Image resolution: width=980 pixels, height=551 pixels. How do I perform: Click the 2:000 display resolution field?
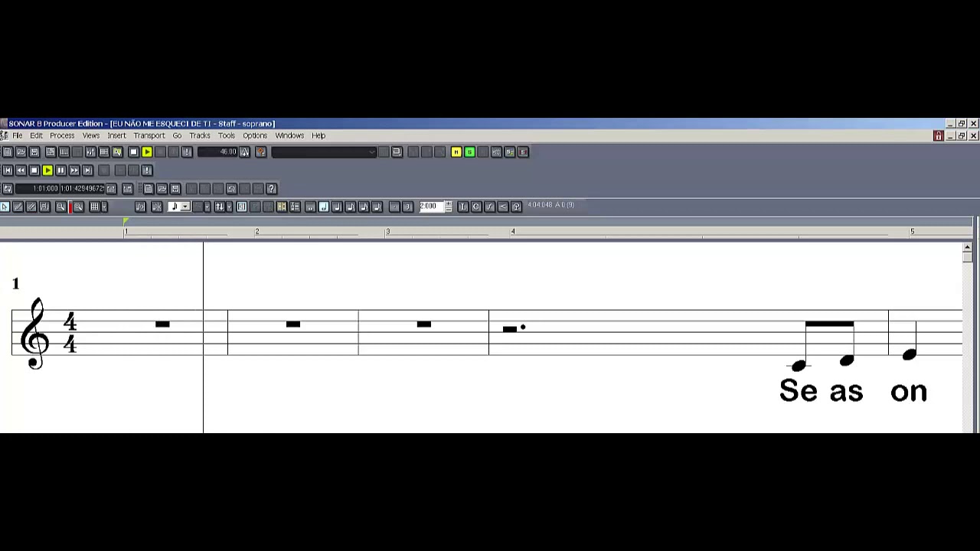[x=431, y=207]
